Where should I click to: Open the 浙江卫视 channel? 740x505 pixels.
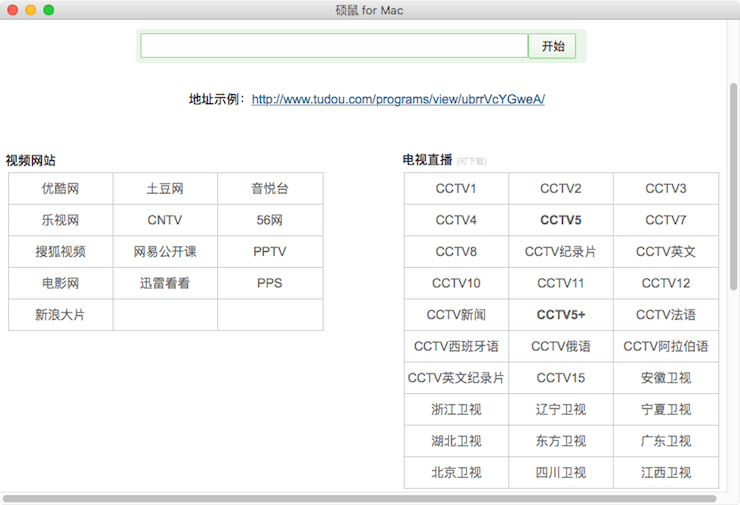456,410
